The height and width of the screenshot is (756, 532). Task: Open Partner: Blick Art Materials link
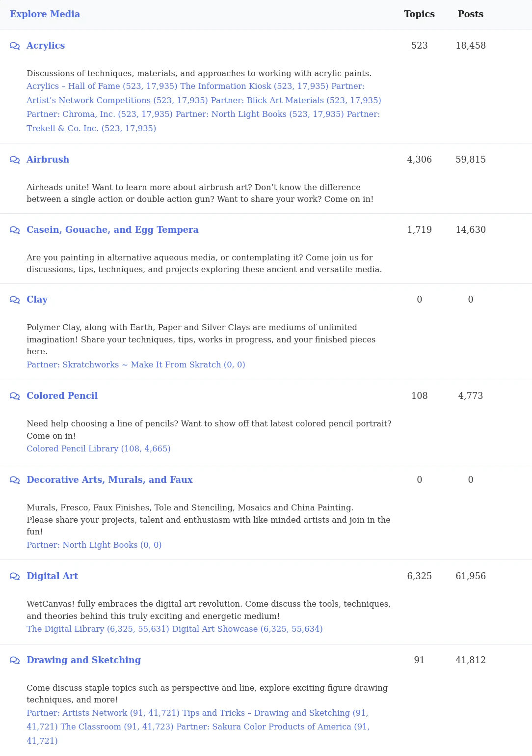[x=295, y=100]
